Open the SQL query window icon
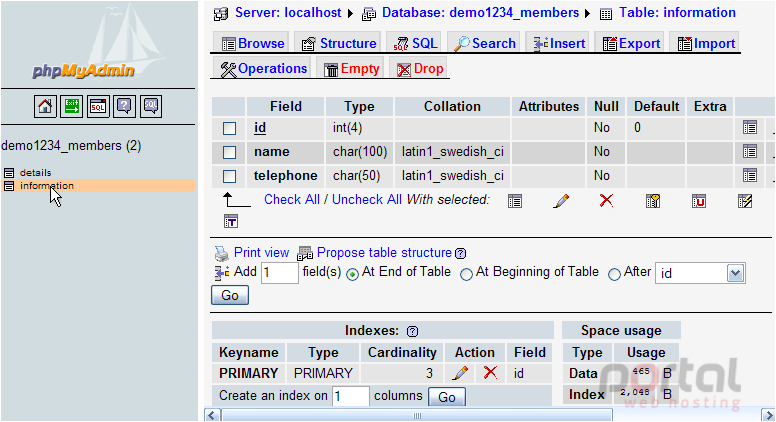Image resolution: width=776 pixels, height=422 pixels. click(x=98, y=106)
